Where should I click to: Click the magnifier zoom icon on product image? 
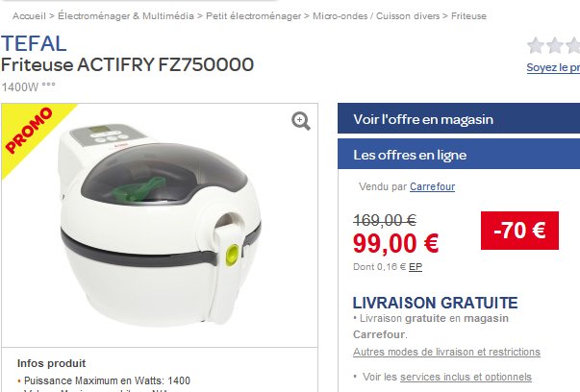(x=301, y=121)
